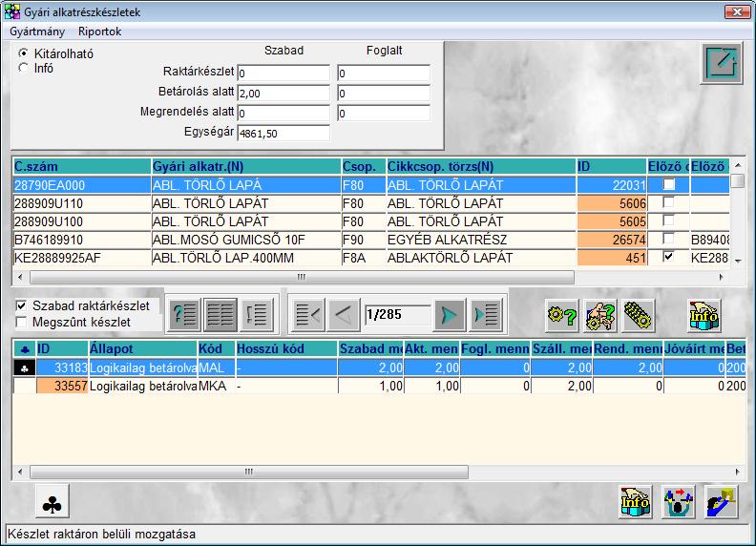
Task: Toggle Előző checkbox in row B746189910
Action: coord(669,239)
